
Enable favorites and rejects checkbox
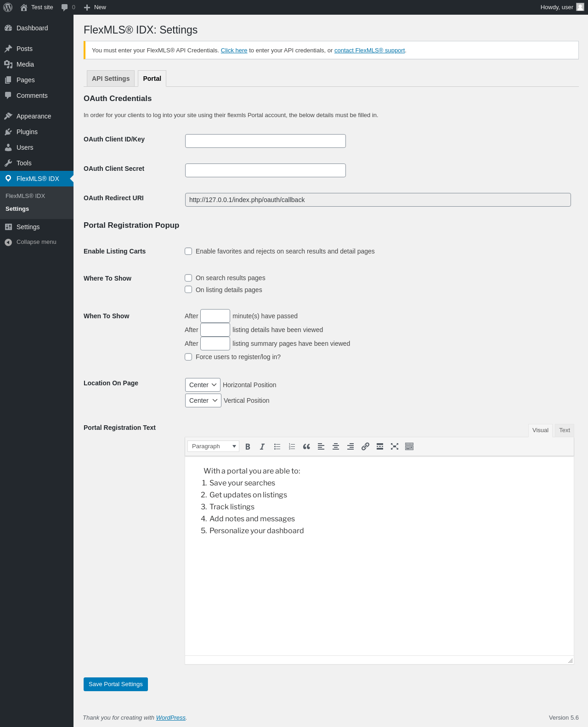coord(188,251)
